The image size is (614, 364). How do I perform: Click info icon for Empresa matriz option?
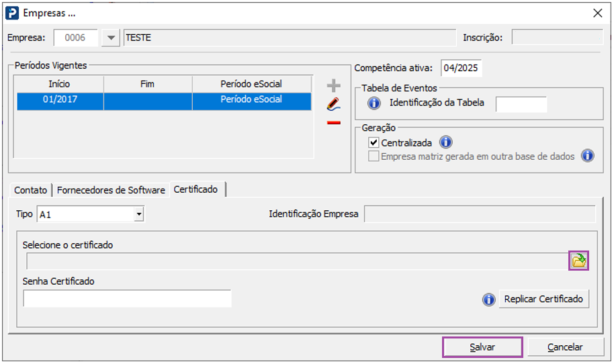point(588,156)
